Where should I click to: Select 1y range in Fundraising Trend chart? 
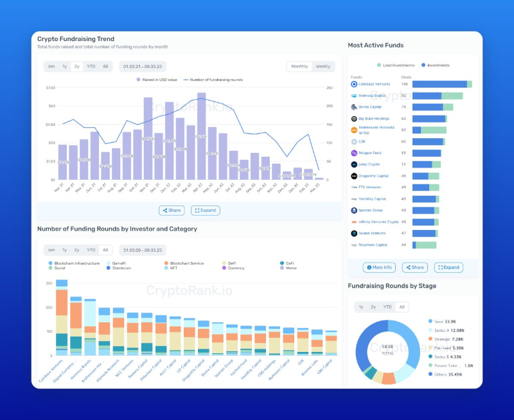(65, 67)
